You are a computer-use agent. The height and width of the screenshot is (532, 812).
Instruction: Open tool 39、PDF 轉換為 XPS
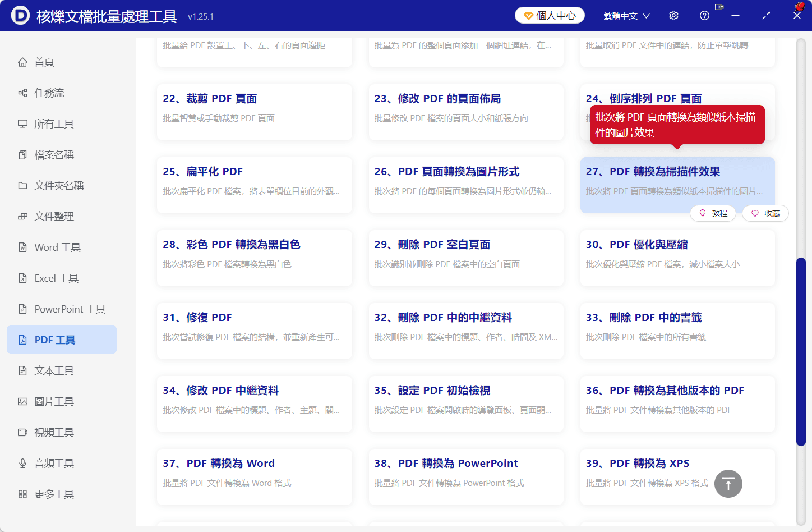(x=677, y=477)
